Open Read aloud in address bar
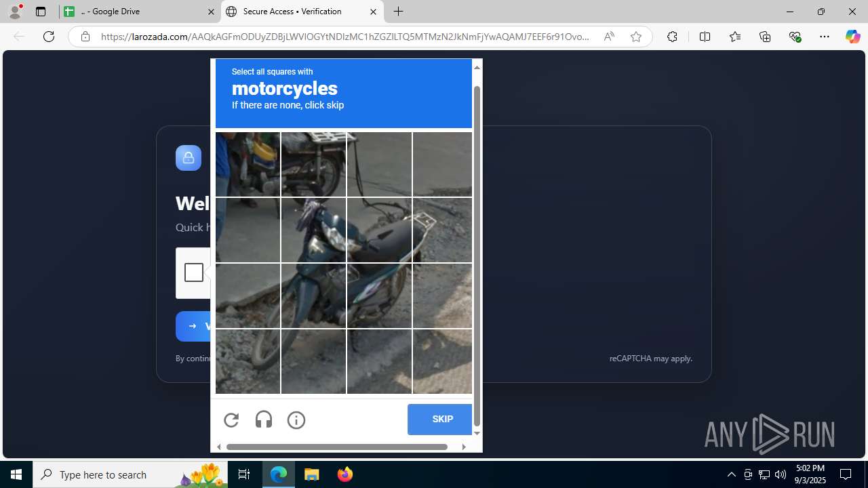The width and height of the screenshot is (868, 488). click(x=609, y=37)
